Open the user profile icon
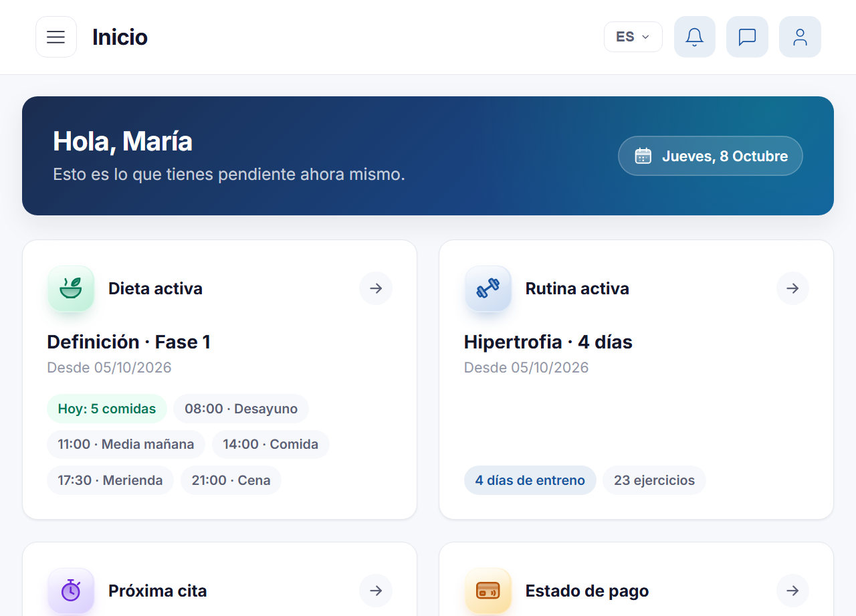Screen dimensions: 856x616 pos(800,37)
